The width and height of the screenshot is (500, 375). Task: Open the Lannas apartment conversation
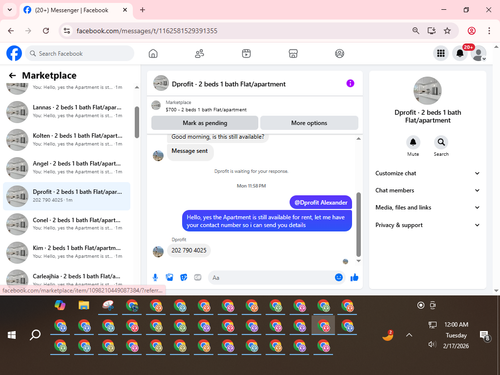[68, 111]
